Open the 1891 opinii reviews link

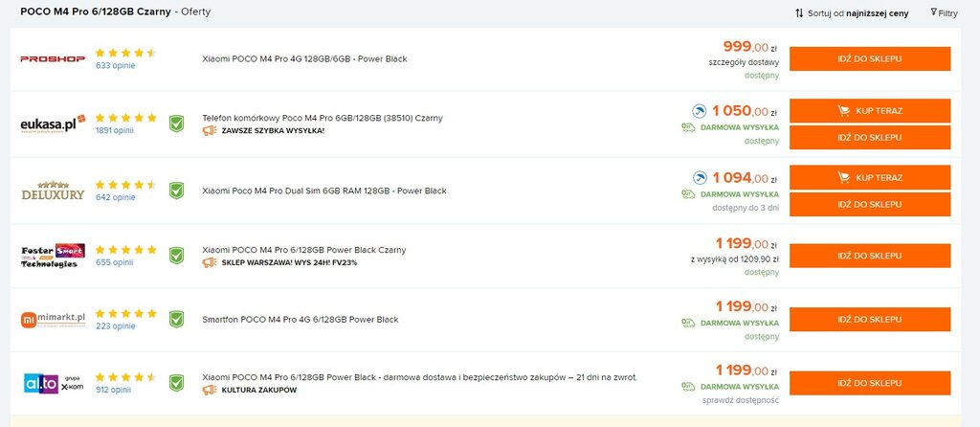(x=115, y=130)
